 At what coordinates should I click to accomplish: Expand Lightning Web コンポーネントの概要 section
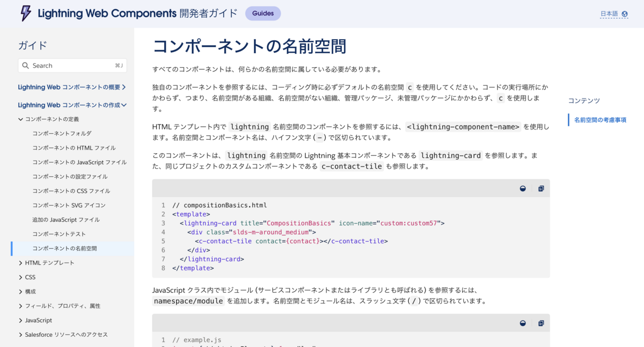click(72, 87)
